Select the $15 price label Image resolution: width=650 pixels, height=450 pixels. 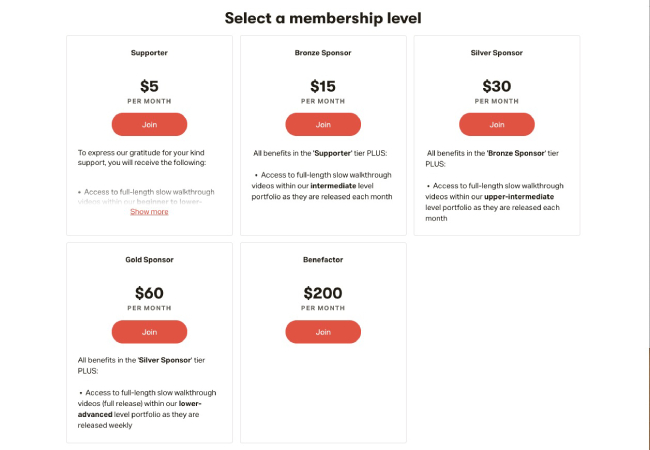coord(323,87)
